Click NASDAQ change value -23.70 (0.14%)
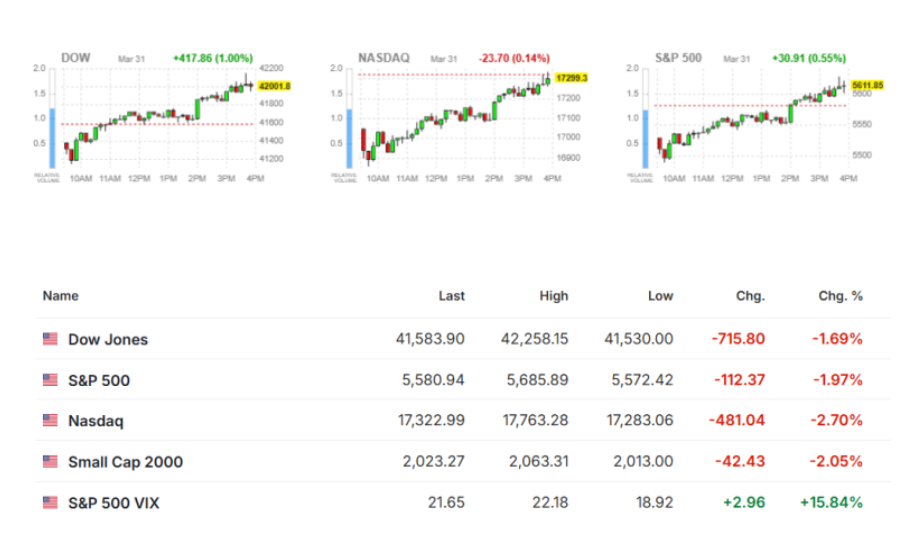Image resolution: width=916 pixels, height=540 pixels. tap(514, 58)
